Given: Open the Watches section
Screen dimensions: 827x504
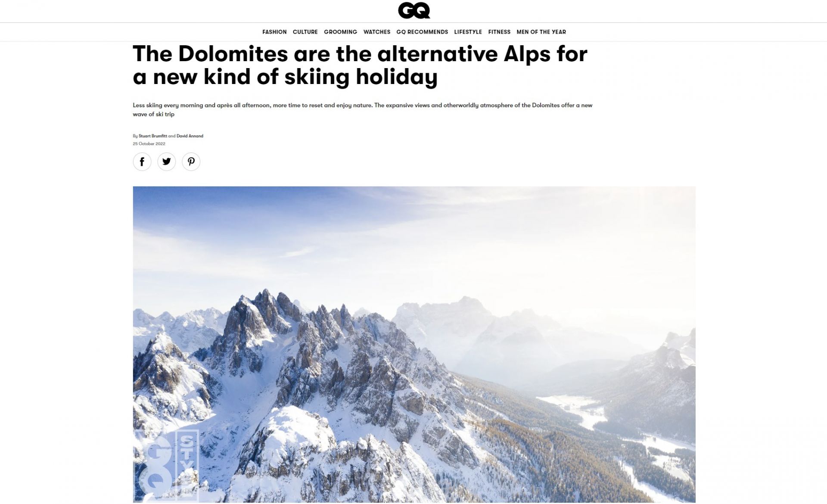Looking at the screenshot, I should pyautogui.click(x=377, y=32).
